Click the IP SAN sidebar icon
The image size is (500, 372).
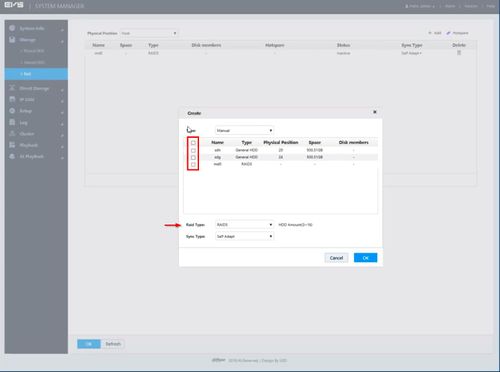point(12,99)
